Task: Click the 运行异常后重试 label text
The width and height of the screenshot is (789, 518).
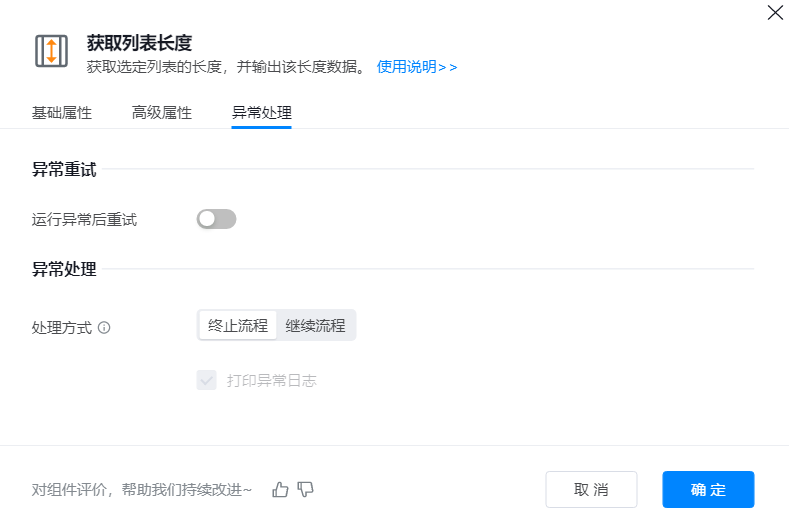Action: tap(84, 220)
